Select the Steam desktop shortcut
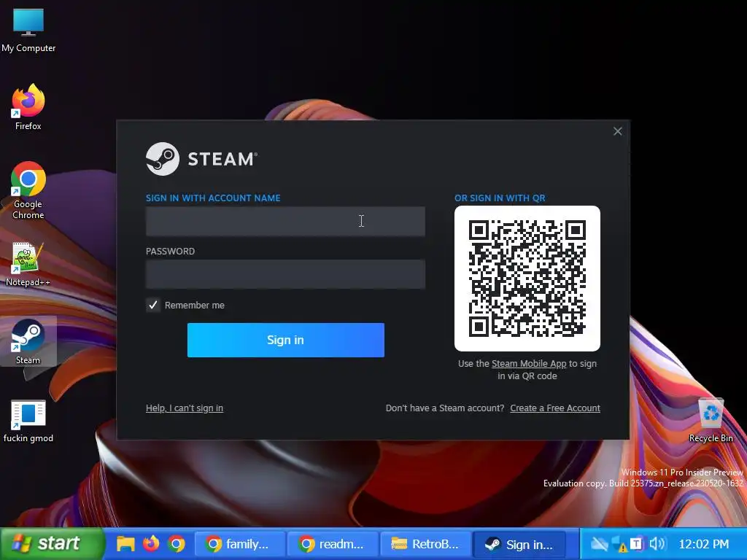The image size is (747, 560). (28, 341)
